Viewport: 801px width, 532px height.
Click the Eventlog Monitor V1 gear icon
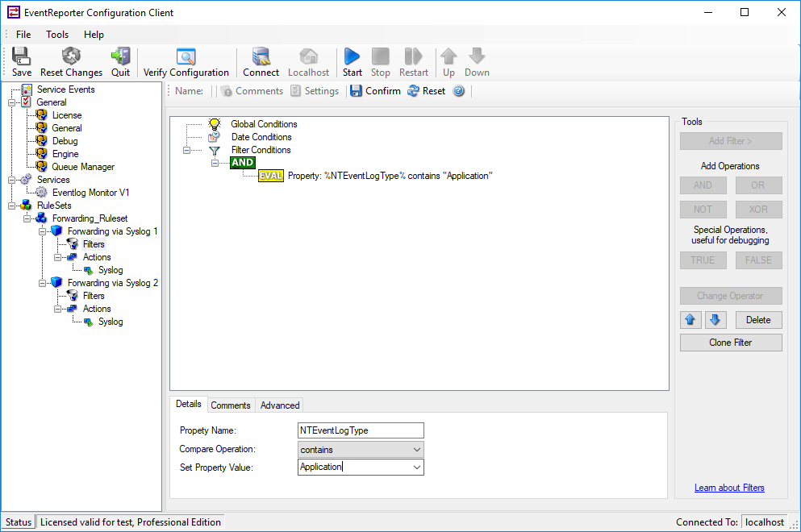[41, 193]
